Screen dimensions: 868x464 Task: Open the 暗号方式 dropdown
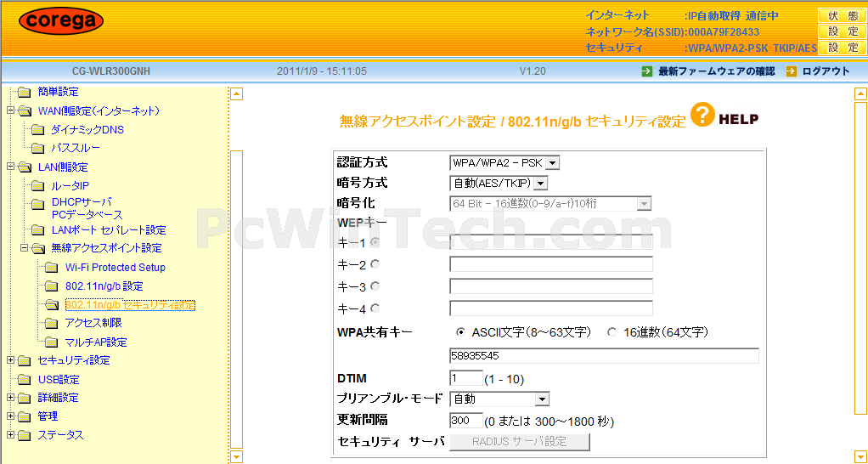499,183
